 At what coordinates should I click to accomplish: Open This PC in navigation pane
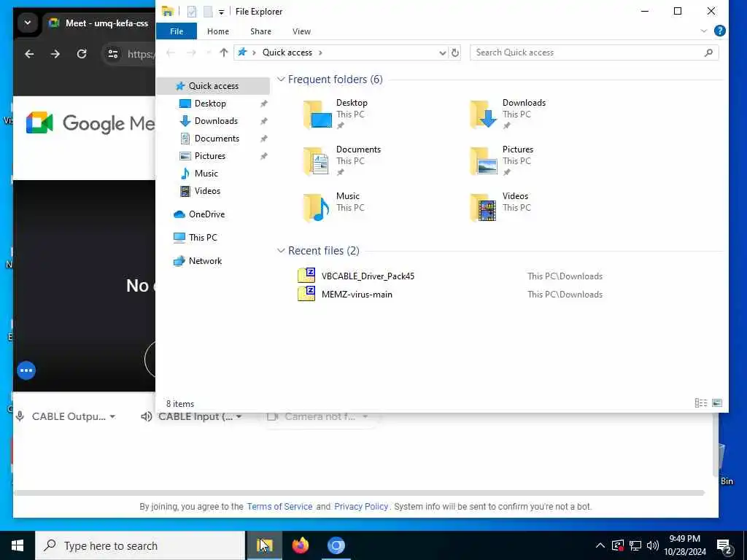pos(203,238)
